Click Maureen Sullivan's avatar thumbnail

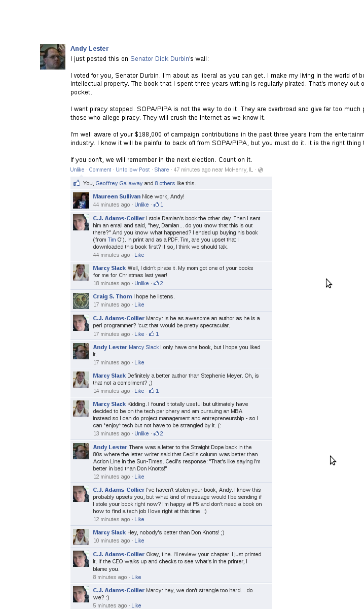(x=81, y=200)
